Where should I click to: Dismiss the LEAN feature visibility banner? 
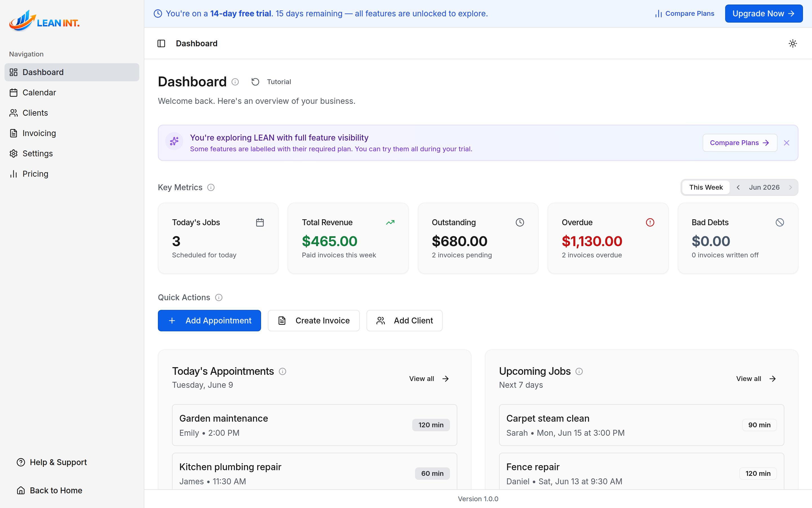[787, 143]
